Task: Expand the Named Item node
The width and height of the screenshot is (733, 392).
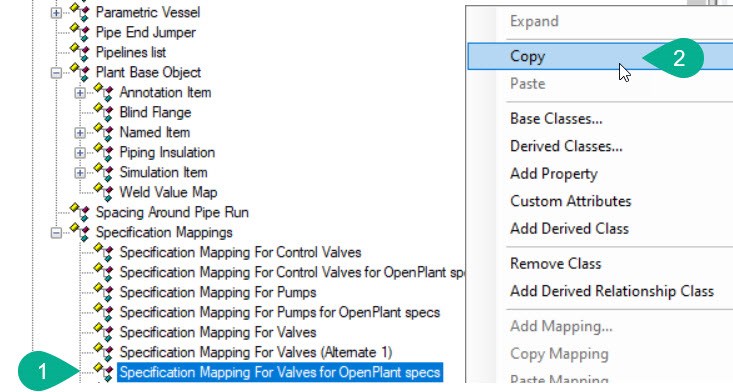Action: tap(80, 132)
